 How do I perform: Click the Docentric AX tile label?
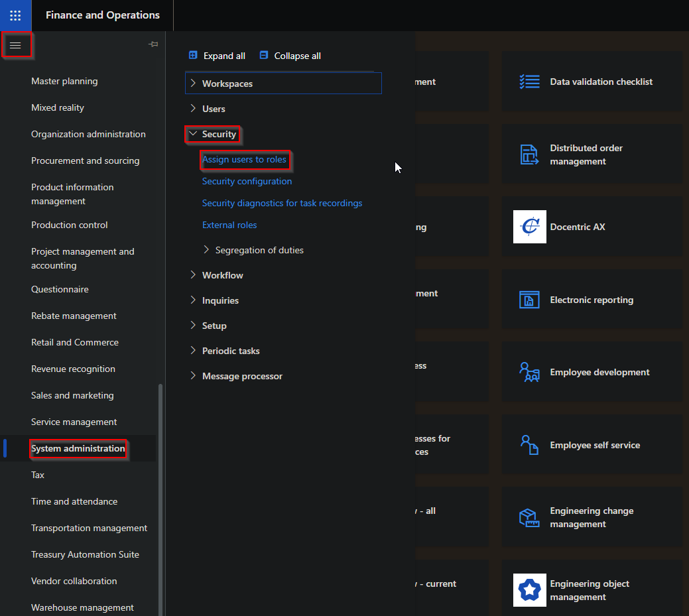click(x=578, y=227)
